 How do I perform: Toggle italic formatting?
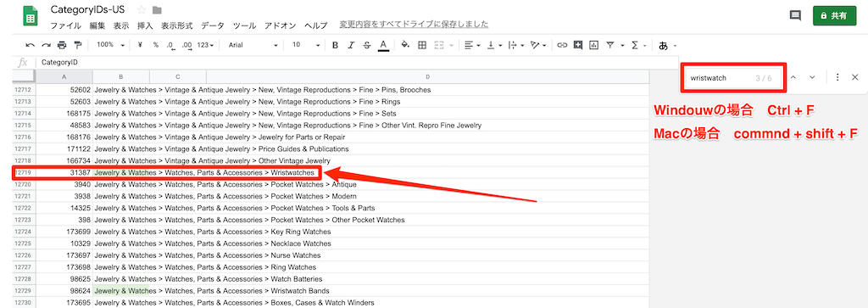350,46
